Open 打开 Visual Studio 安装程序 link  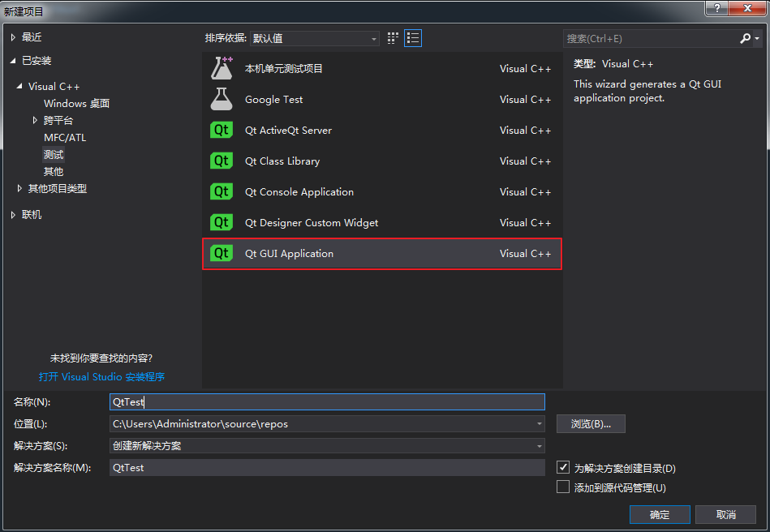[101, 376]
